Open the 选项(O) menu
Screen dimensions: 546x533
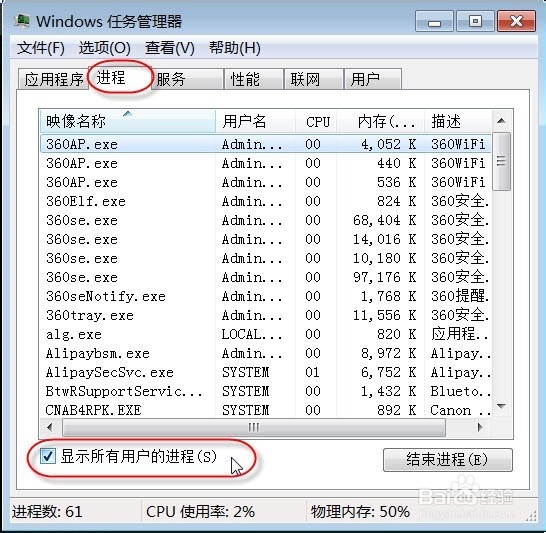point(104,48)
